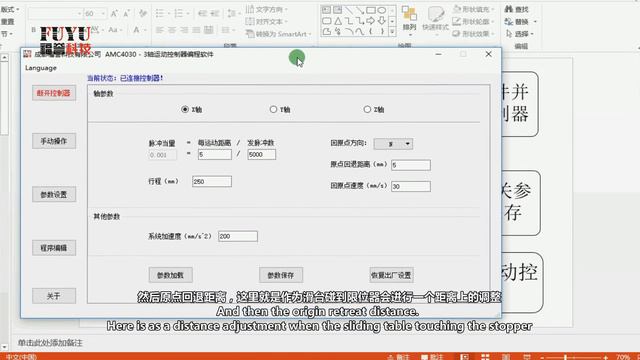
Task: Open the 对齐文本 align text dropdown
Action: (267, 21)
